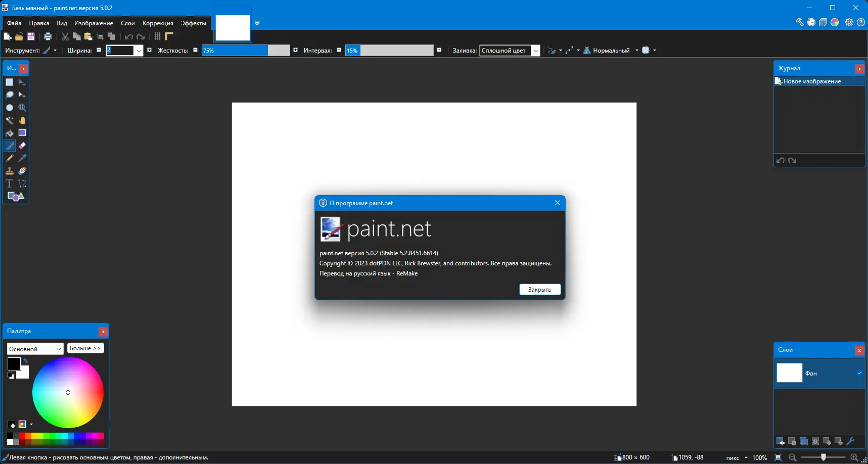
Task: Add a new layer in Layers panel
Action: click(x=781, y=442)
